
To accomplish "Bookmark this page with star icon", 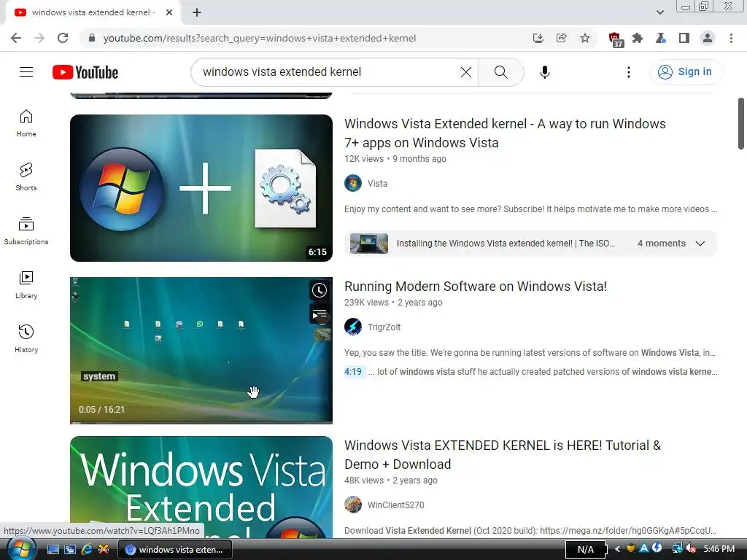I will coord(585,38).
